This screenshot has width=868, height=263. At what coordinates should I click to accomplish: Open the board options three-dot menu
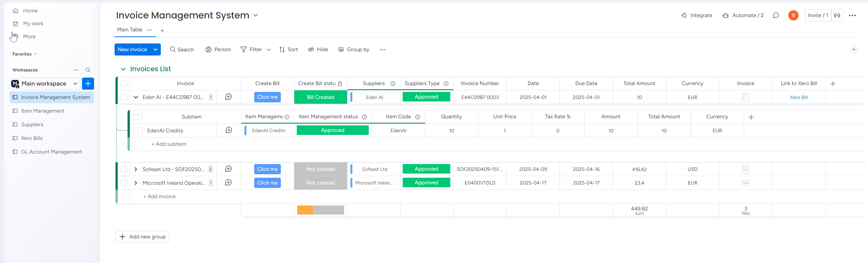pos(852,15)
